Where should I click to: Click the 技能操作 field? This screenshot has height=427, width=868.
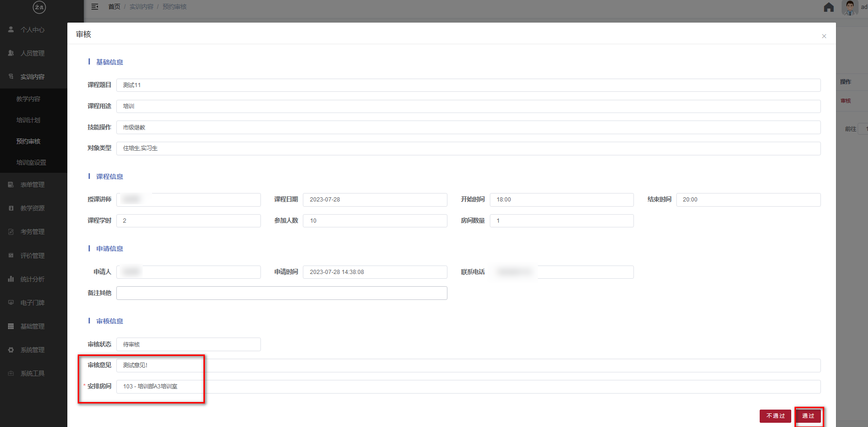(468, 128)
